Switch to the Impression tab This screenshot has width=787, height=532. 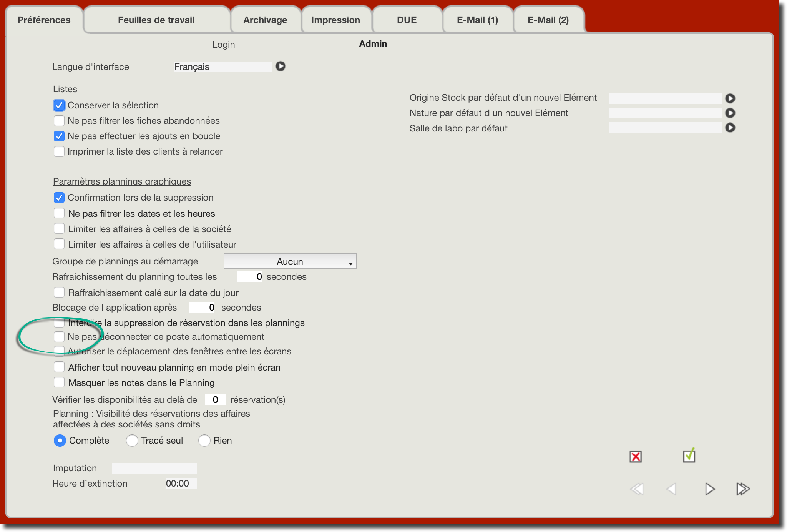click(x=335, y=20)
